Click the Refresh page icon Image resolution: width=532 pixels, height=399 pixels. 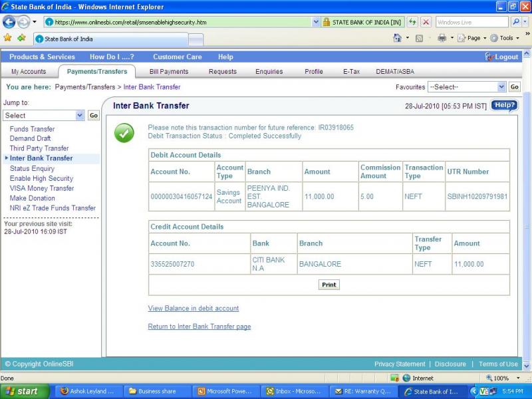click(x=412, y=23)
